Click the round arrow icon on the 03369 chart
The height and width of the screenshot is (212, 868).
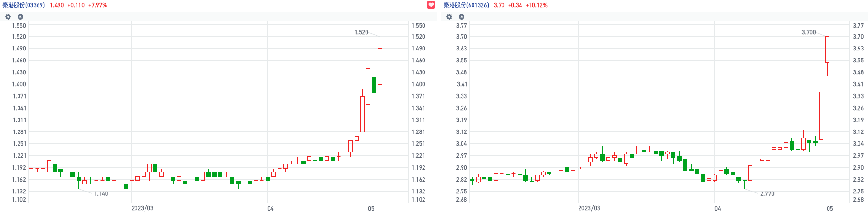coord(20,17)
